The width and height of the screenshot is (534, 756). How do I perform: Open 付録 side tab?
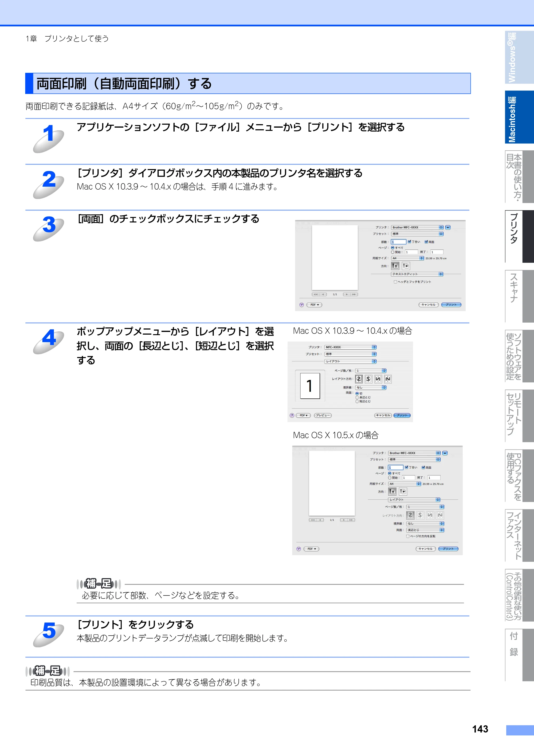click(519, 655)
